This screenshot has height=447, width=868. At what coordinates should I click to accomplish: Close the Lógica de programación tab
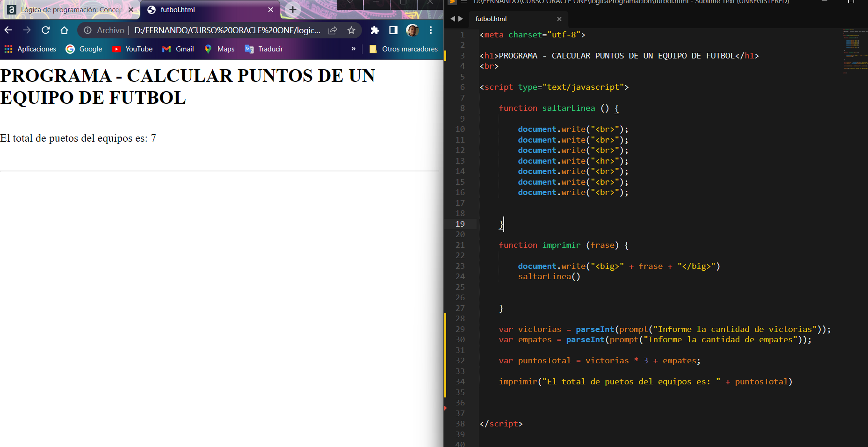[131, 10]
